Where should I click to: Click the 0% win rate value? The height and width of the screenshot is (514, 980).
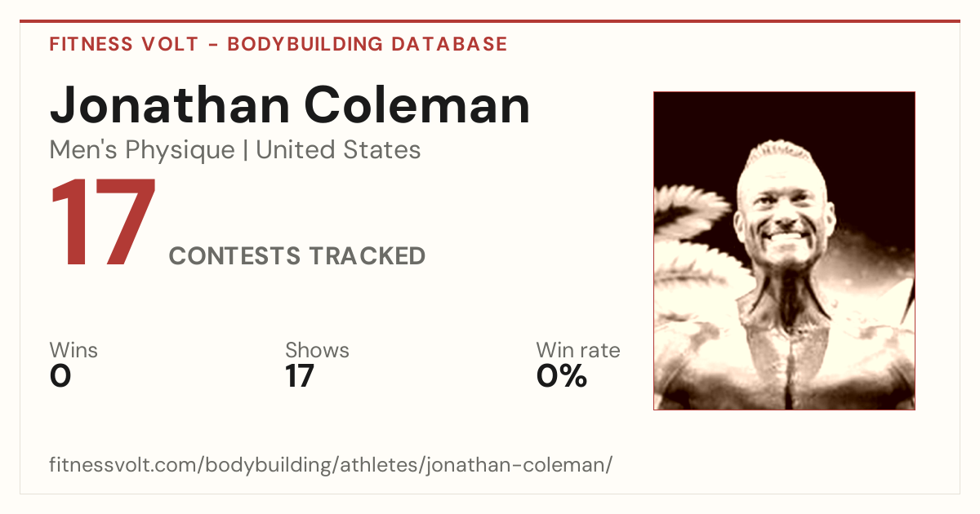coord(562,376)
